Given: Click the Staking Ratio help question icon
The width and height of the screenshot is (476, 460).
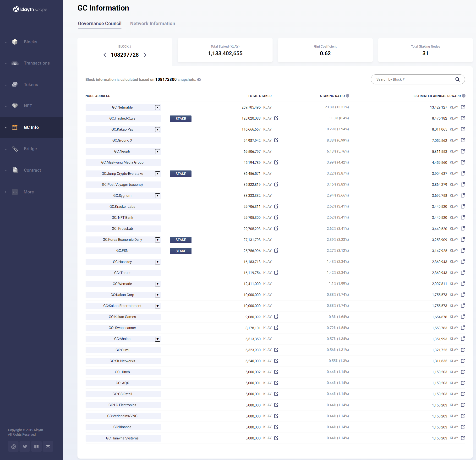Looking at the screenshot, I should click(x=348, y=96).
